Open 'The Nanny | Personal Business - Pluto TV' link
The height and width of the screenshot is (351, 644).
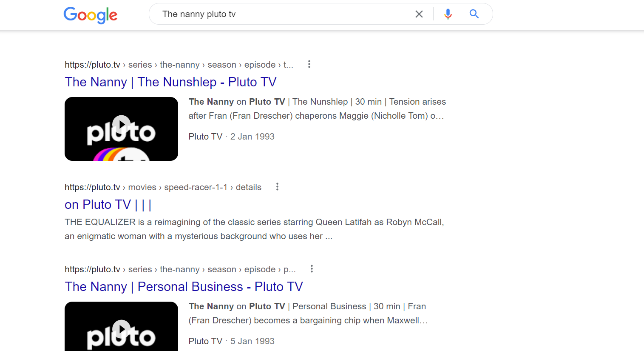click(x=184, y=287)
